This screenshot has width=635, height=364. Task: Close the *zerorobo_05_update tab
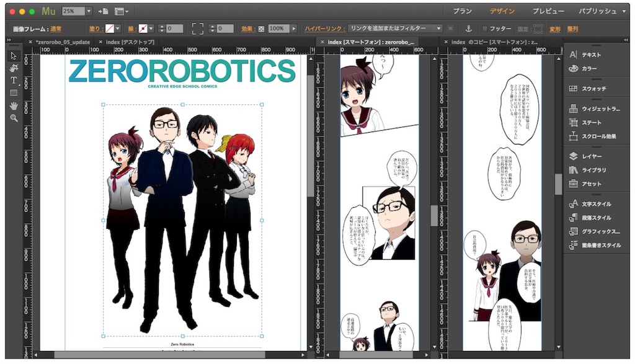(30, 42)
